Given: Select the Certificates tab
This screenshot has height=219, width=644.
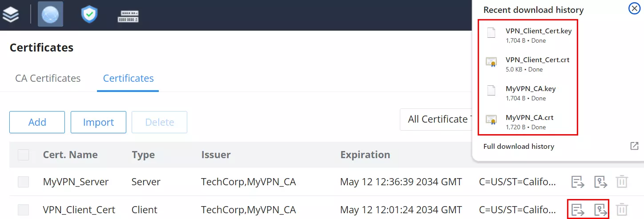Looking at the screenshot, I should (x=128, y=78).
